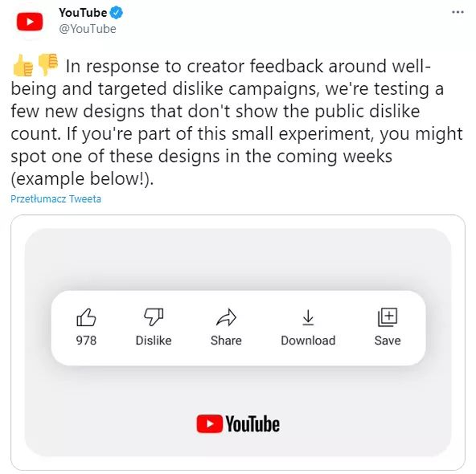
Task: Click the Share text label
Action: click(226, 340)
